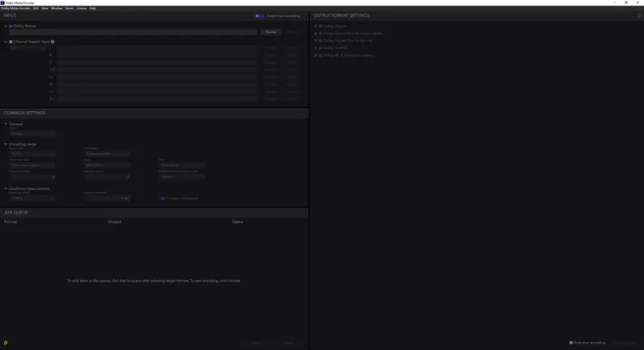Click Browse for the Dolby Atmos input
644x350 pixels.
(x=270, y=32)
